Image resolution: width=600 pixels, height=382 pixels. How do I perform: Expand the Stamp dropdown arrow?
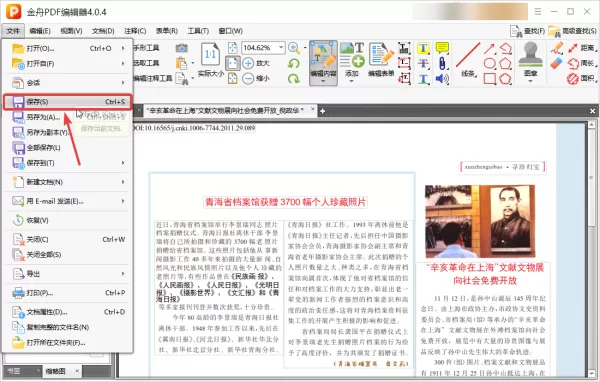(x=530, y=81)
